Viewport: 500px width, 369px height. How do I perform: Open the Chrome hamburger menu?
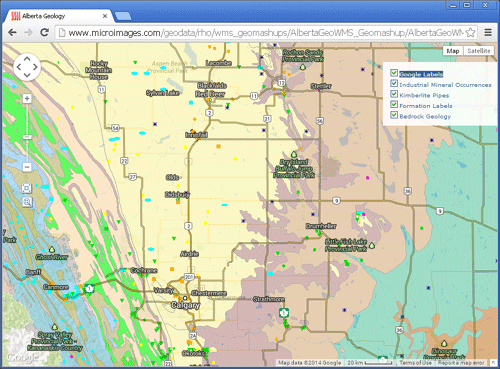coord(488,32)
